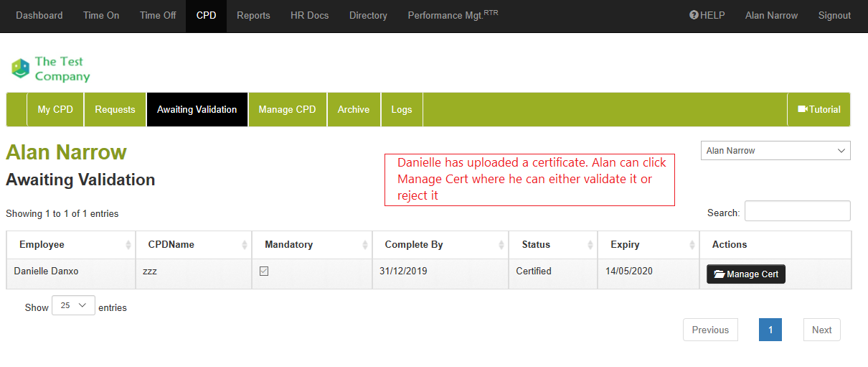Go to the Next page

(821, 330)
